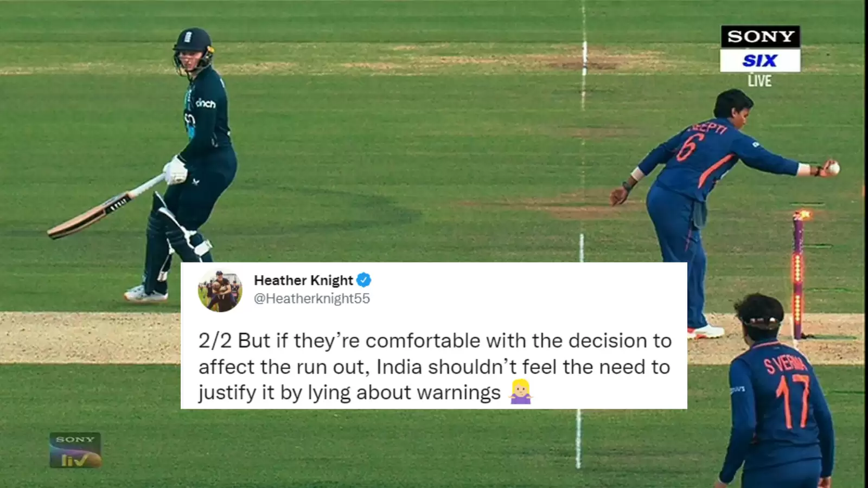Click the SIX text in channel logo
868x488 pixels.
coord(760,61)
